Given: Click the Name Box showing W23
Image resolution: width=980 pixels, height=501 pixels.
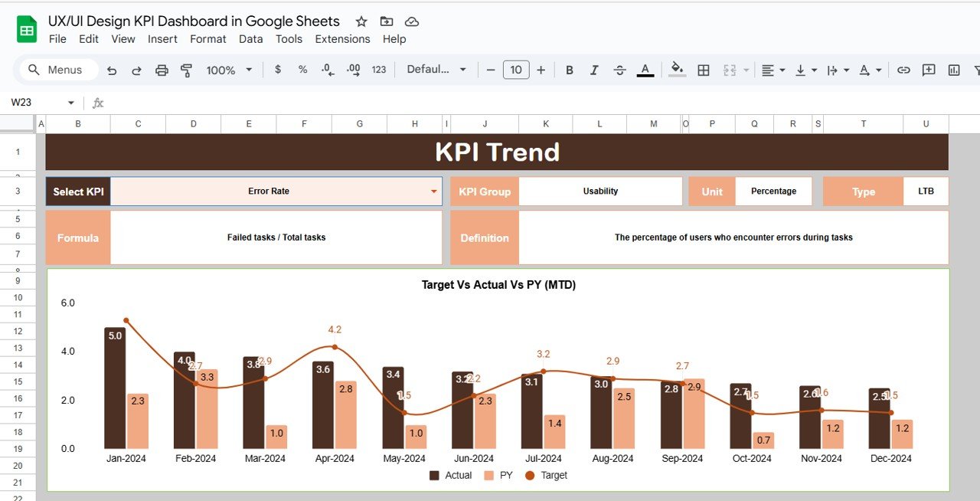Looking at the screenshot, I should 37,103.
